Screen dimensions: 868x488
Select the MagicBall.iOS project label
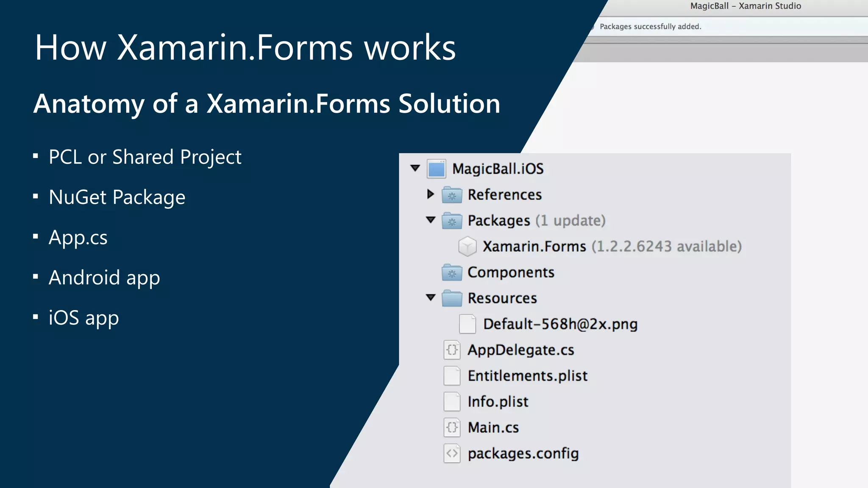(x=498, y=169)
